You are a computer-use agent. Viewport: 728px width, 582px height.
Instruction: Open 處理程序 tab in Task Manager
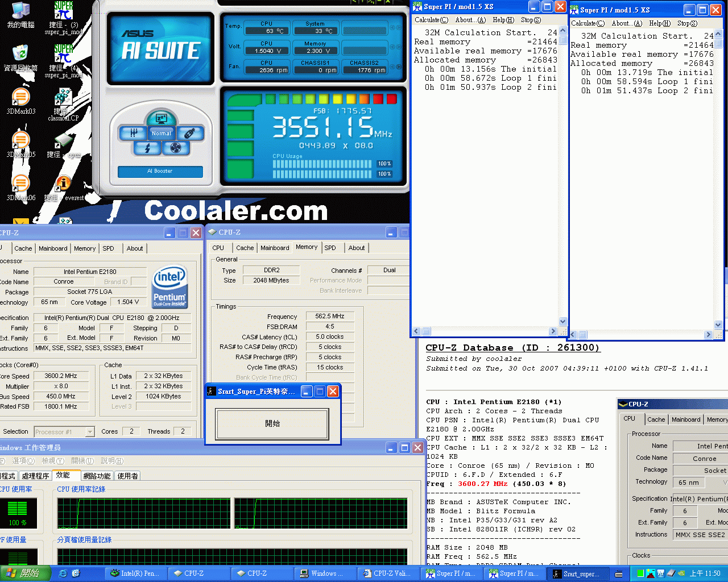tap(35, 476)
